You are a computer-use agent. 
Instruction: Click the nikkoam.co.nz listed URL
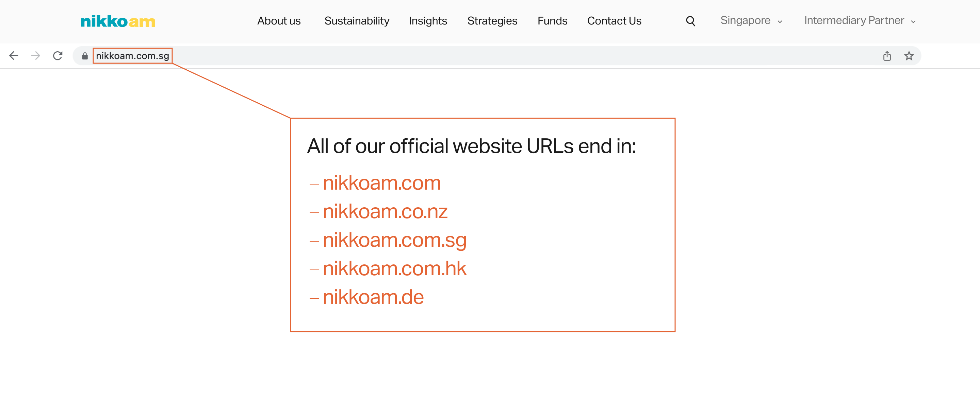[385, 211]
